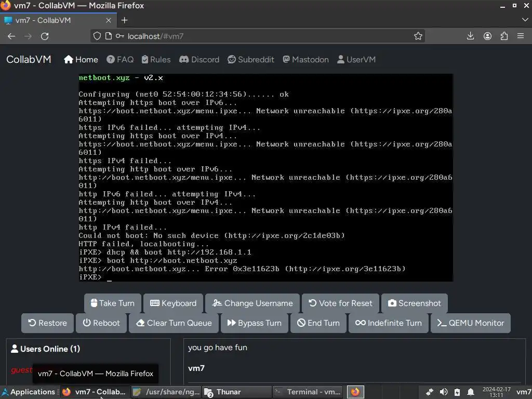Click the vm7 user label in panel

pyautogui.click(x=524, y=392)
